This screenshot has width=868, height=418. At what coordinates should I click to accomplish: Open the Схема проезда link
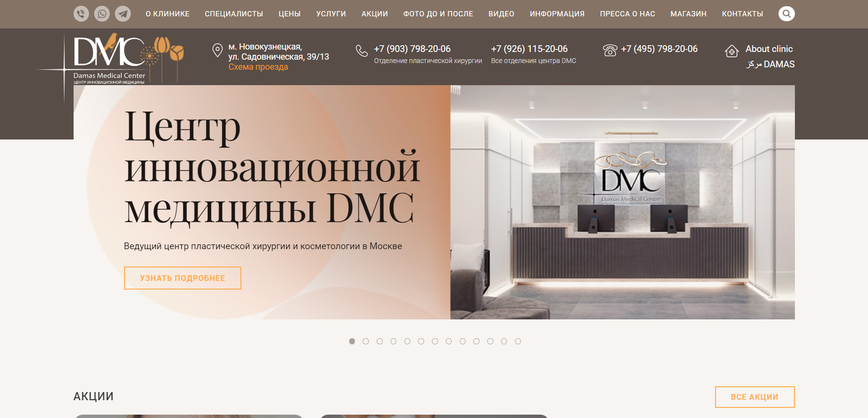tap(258, 67)
